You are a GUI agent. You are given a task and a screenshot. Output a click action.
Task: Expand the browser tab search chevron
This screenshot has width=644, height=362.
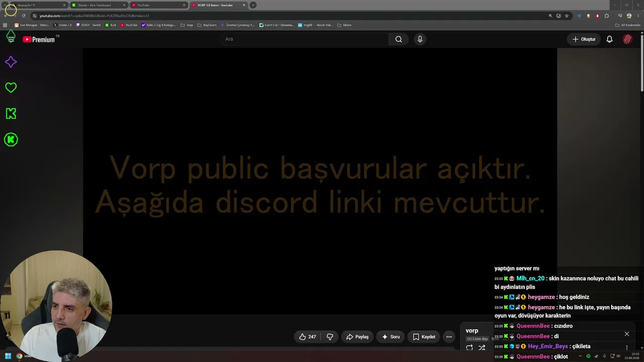5,5
